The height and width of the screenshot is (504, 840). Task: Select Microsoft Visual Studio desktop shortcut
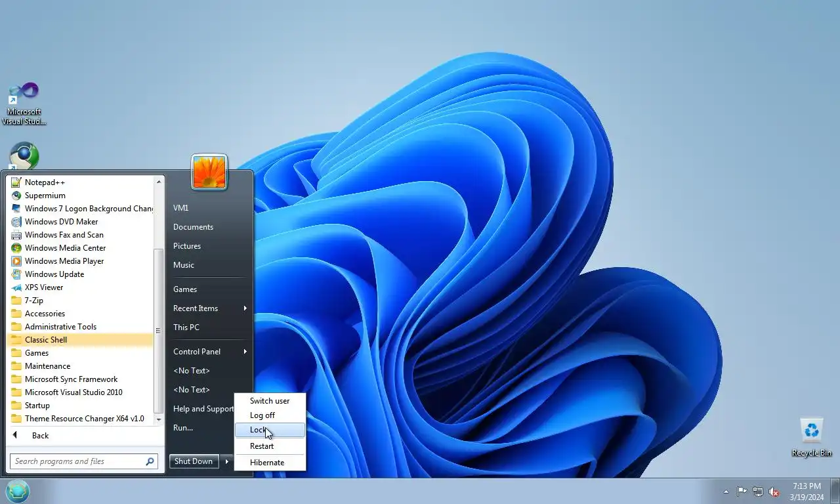[24, 104]
